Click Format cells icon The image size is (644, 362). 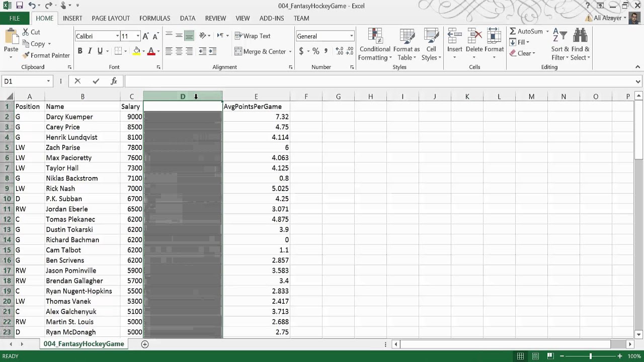point(494,36)
